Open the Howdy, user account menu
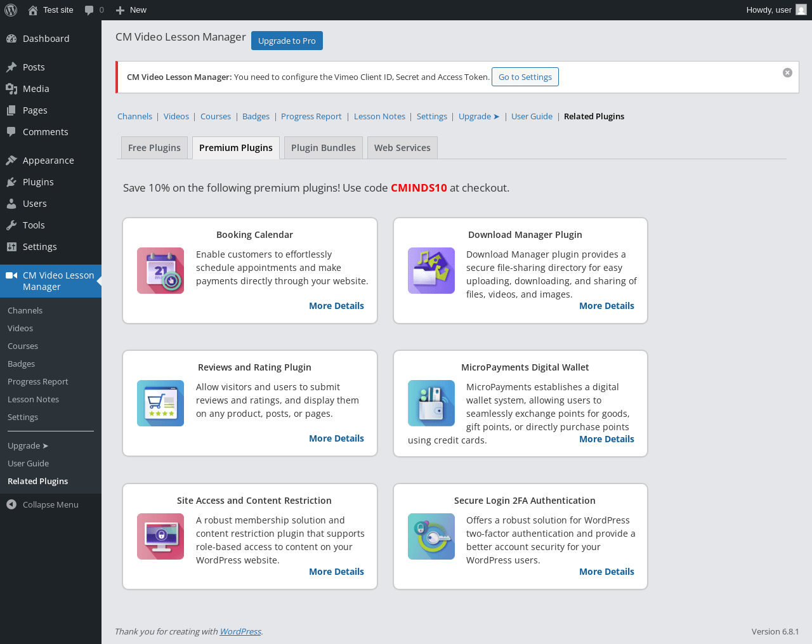Screen dimensions: 812x644 pos(775,10)
